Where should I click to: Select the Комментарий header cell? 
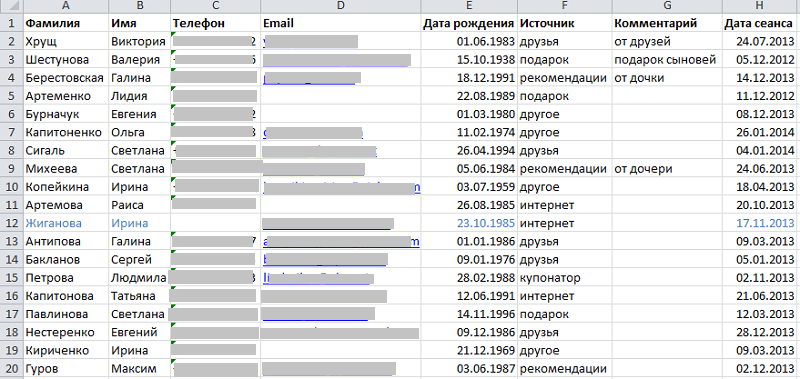click(x=668, y=23)
